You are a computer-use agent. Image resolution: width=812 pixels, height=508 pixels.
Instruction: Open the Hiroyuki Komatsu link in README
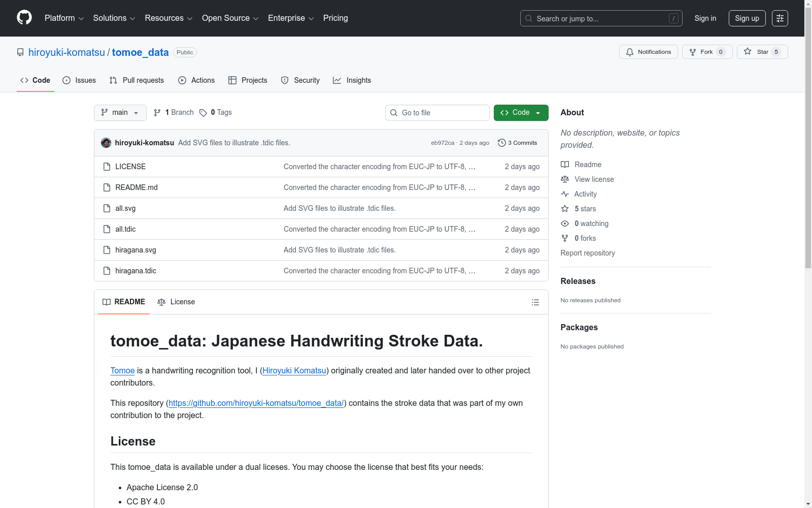(294, 371)
